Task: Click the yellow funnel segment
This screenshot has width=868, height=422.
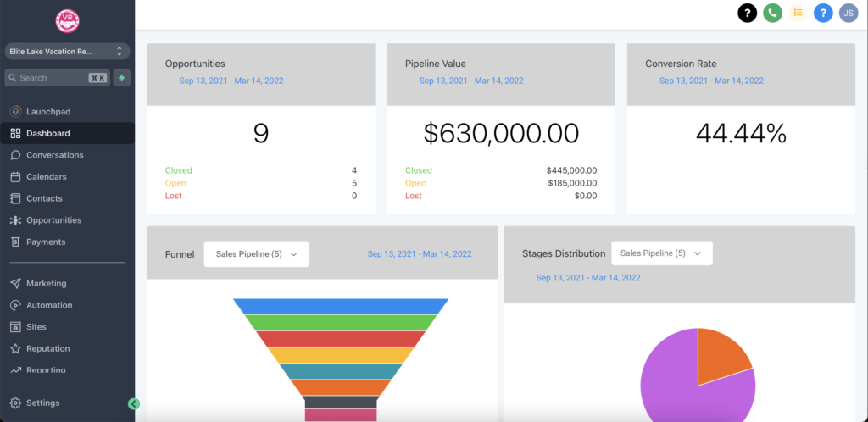Action: (341, 354)
